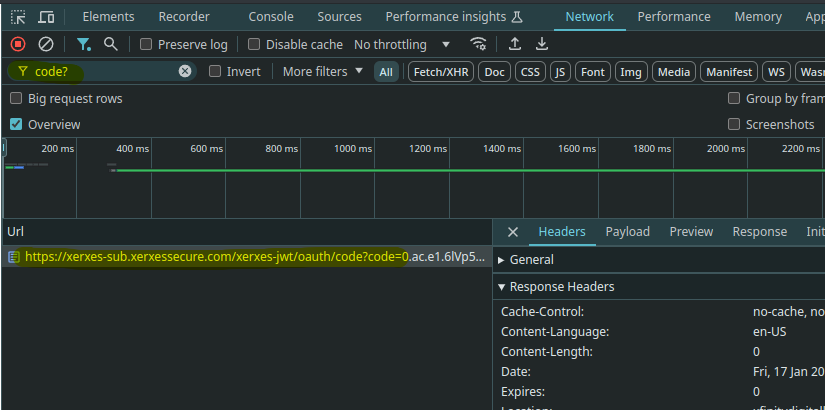The width and height of the screenshot is (825, 410).
Task: Enable Preserve log checkbox
Action: [146, 44]
